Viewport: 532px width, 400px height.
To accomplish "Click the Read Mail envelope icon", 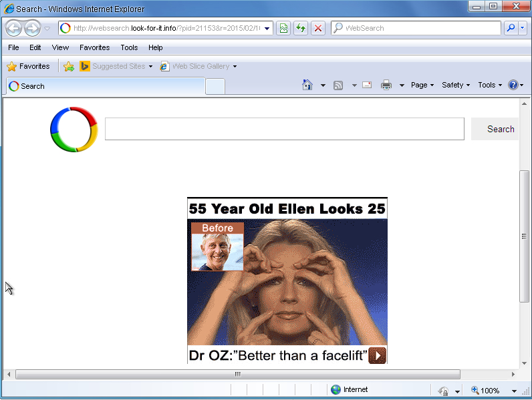I will tap(367, 85).
